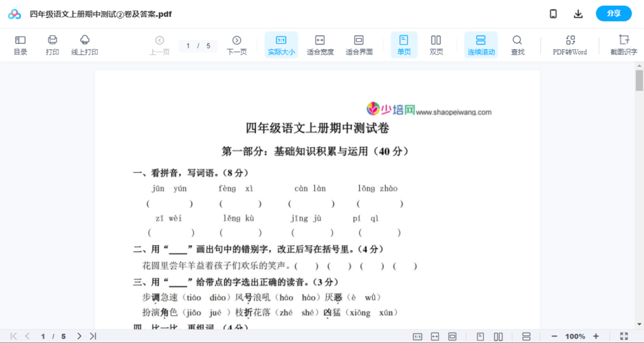Click the download icon in the top bar
Image resolution: width=644 pixels, height=343 pixels.
point(578,13)
